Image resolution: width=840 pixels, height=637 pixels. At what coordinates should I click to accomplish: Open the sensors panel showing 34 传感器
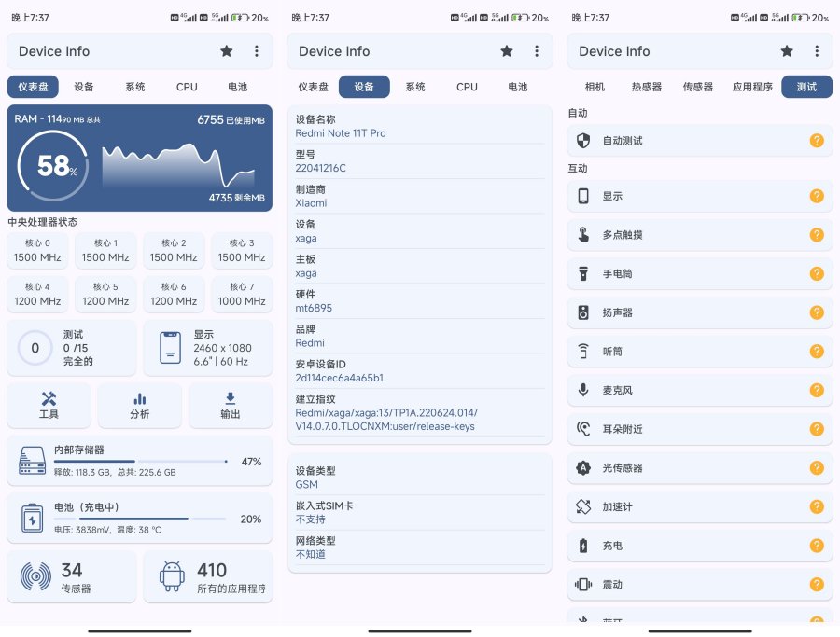pyautogui.click(x=72, y=575)
